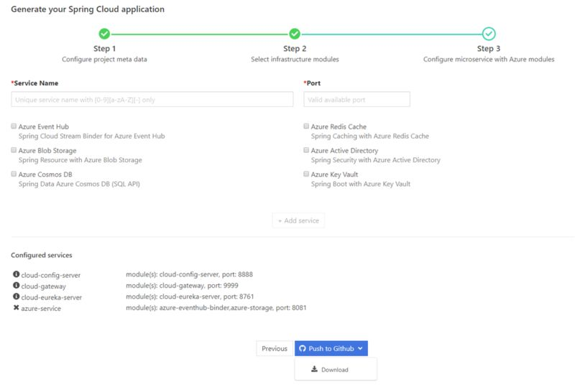Choose Download from the dropdown menu

pyautogui.click(x=335, y=370)
